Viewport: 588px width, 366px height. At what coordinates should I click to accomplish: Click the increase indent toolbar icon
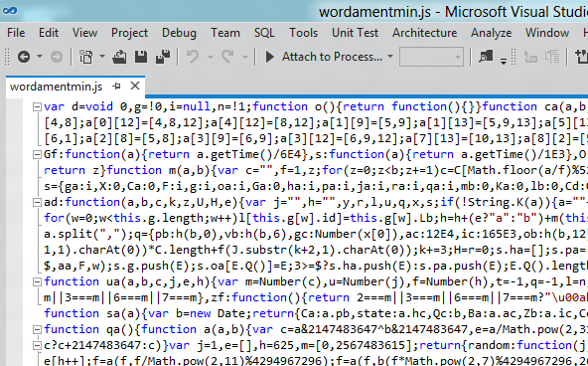point(552,57)
